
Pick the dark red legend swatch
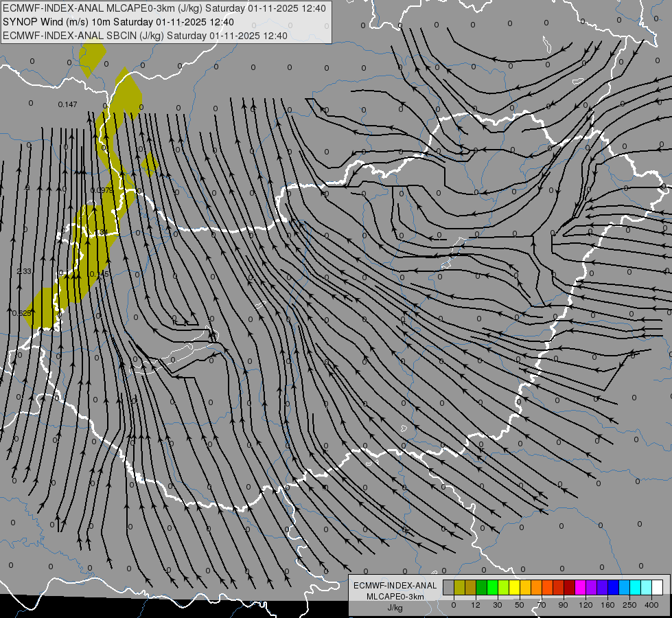tap(570, 587)
